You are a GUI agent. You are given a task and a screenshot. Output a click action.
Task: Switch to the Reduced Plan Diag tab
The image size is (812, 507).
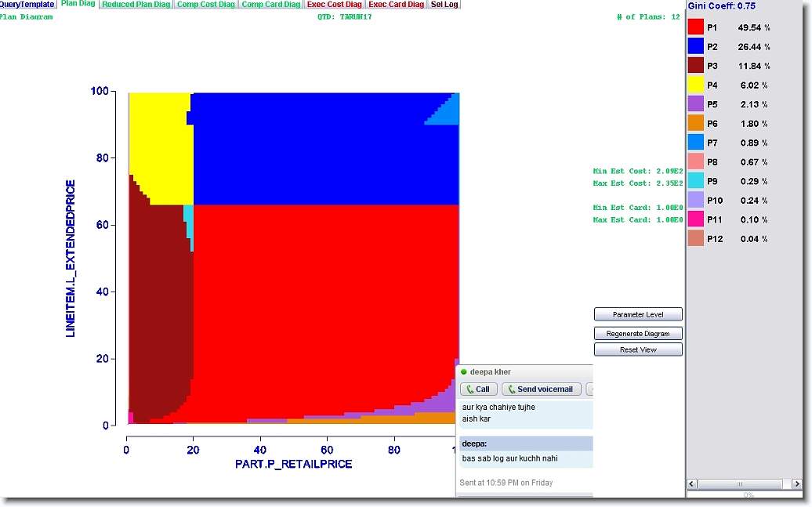(136, 5)
